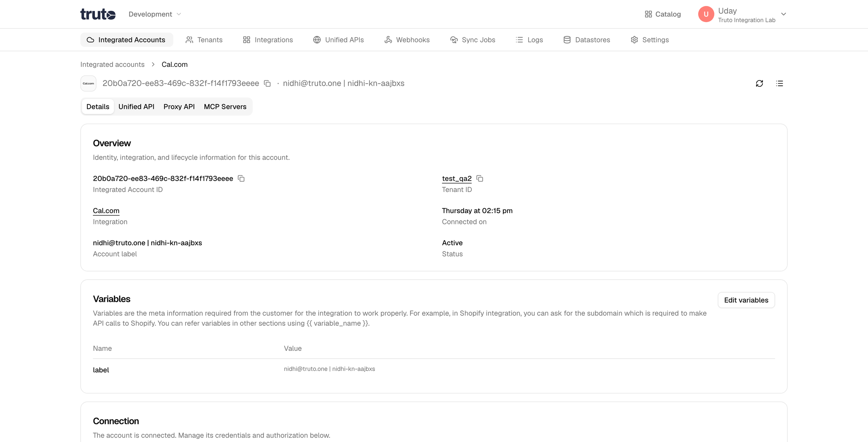
Task: Copy the Integrated Account ID in Overview
Action: tap(241, 178)
